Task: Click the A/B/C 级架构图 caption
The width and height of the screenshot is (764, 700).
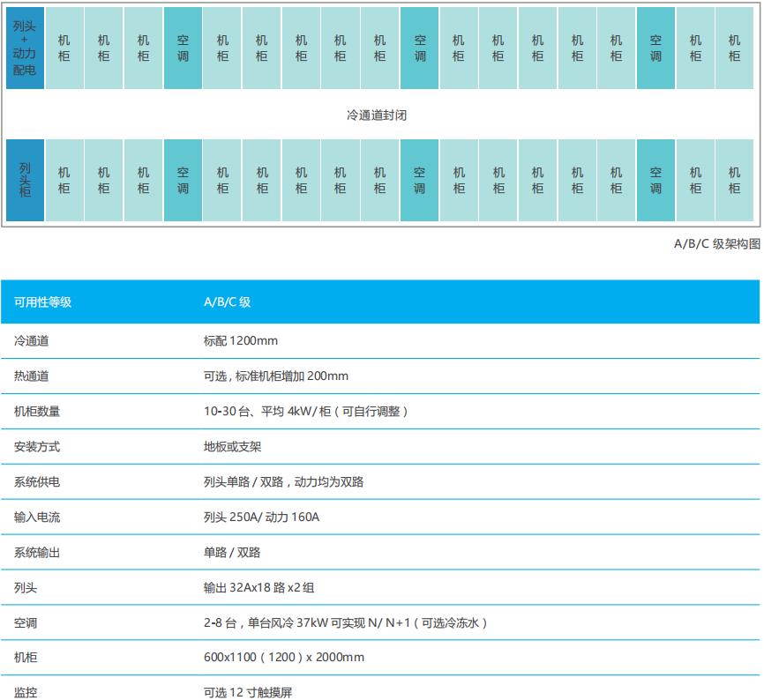Action: pos(716,245)
